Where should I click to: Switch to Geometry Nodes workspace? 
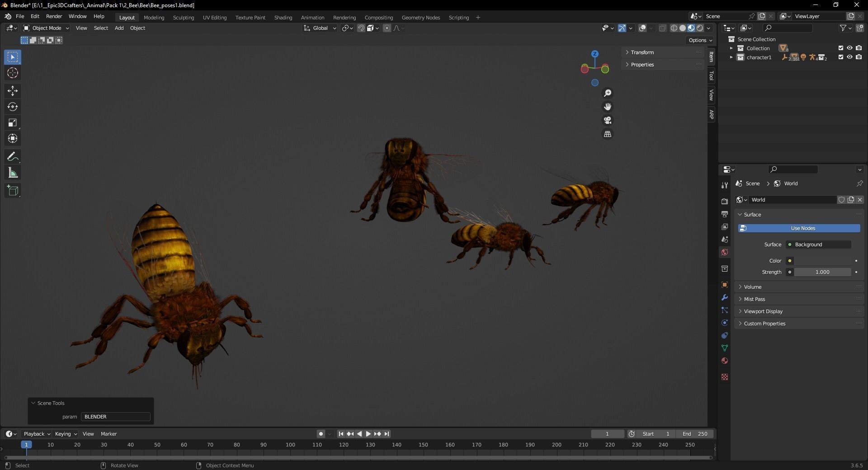(x=420, y=18)
